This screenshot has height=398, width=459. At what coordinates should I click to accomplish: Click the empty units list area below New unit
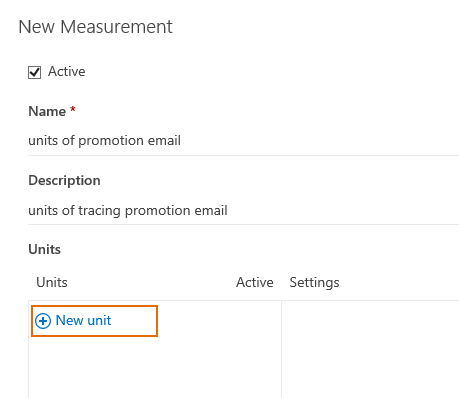[155, 367]
